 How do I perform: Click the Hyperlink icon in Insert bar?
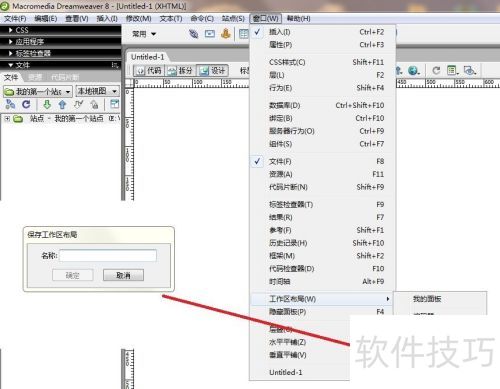(194, 34)
